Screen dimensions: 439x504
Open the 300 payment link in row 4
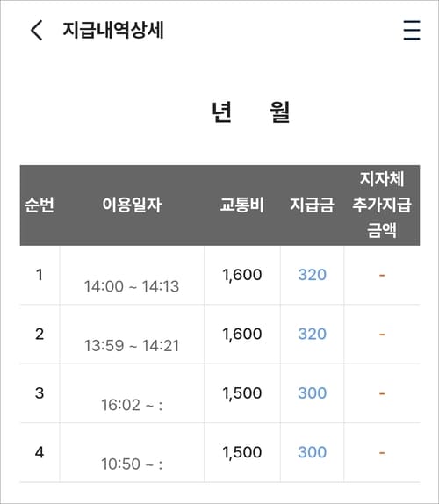312,452
